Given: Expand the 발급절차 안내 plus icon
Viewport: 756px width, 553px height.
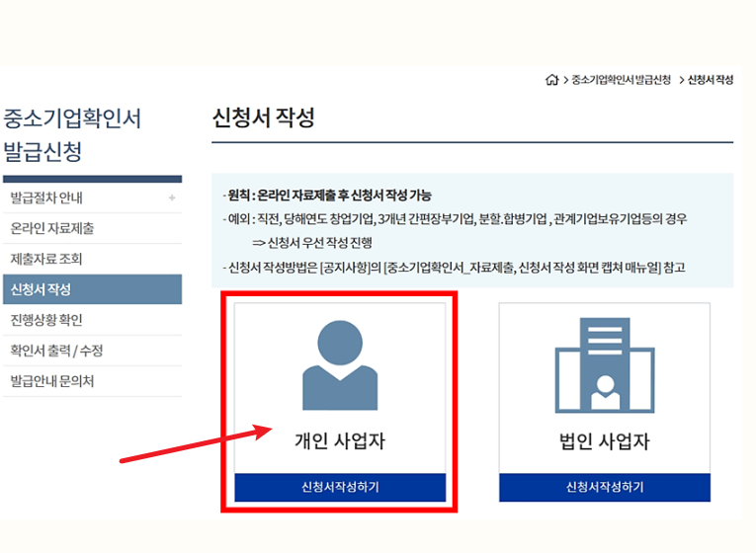Looking at the screenshot, I should [172, 197].
